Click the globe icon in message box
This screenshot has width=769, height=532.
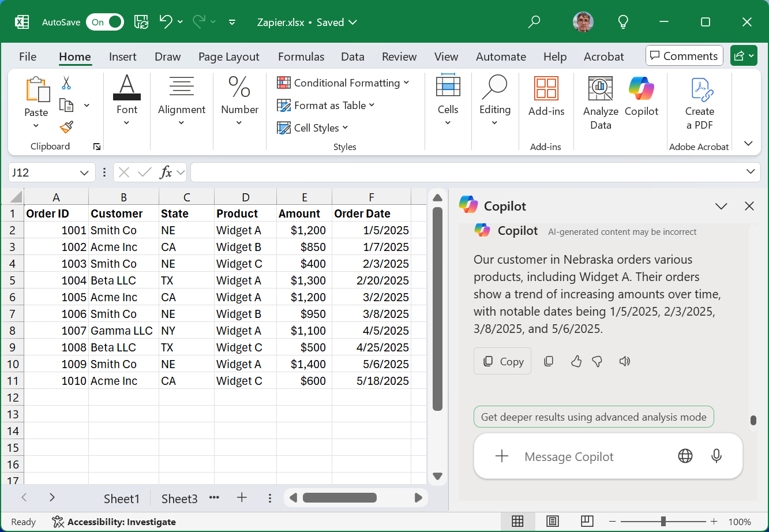tap(685, 456)
